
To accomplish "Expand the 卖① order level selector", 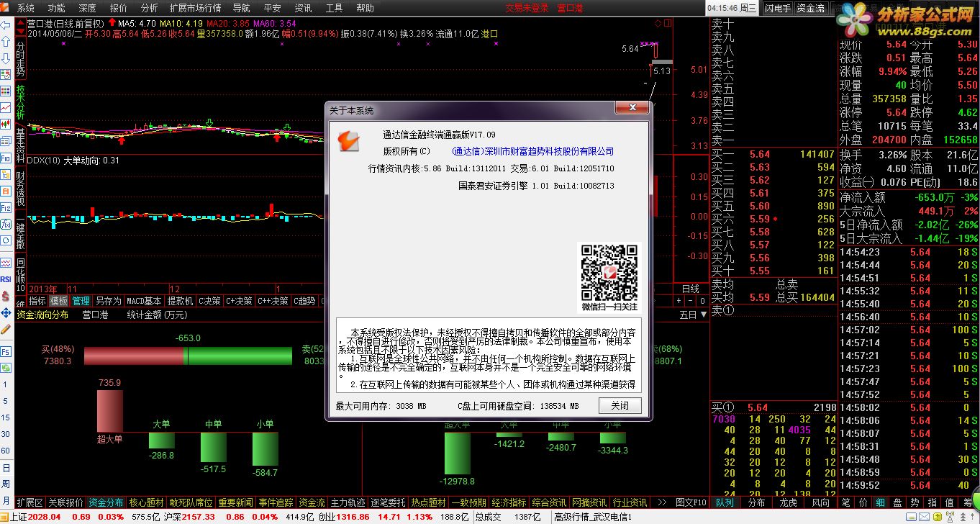I will coord(723,310).
